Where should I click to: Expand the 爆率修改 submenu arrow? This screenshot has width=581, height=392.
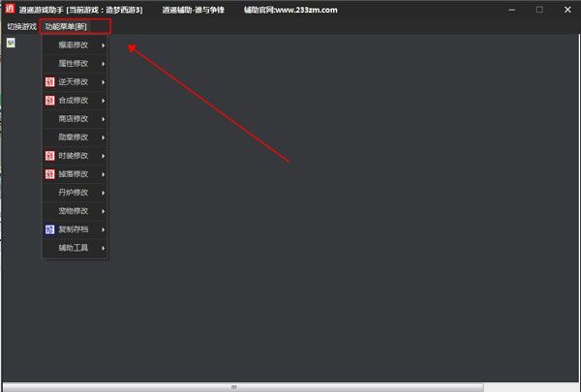[103, 45]
